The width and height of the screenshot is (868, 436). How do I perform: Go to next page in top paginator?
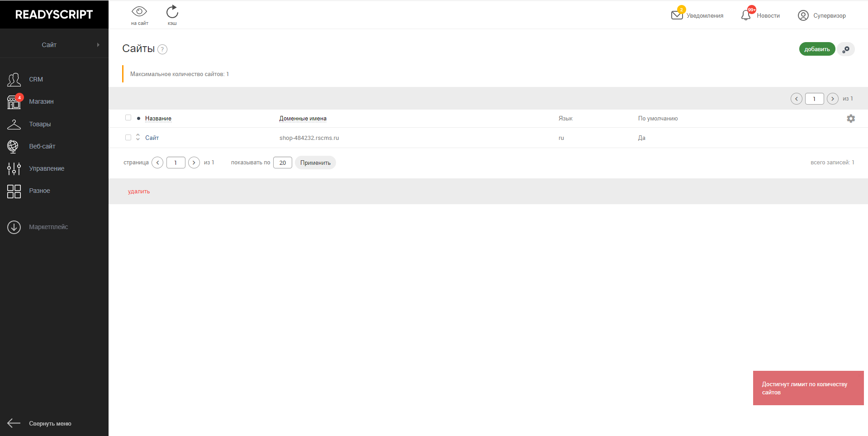point(833,99)
